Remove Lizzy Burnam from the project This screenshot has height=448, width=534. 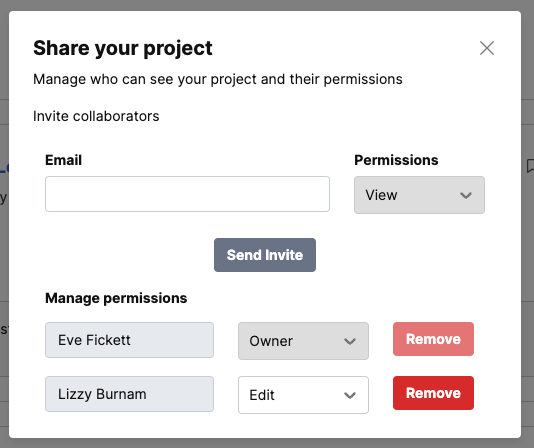[433, 393]
